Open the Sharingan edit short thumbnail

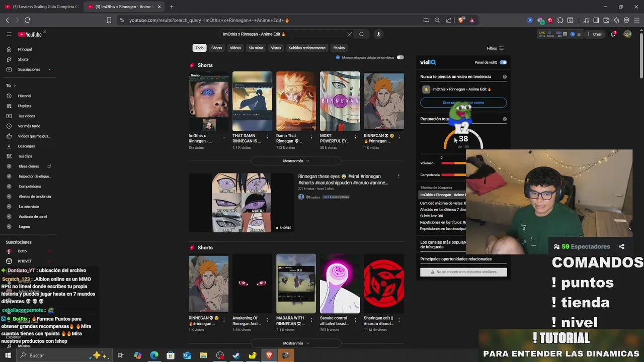[383, 284]
